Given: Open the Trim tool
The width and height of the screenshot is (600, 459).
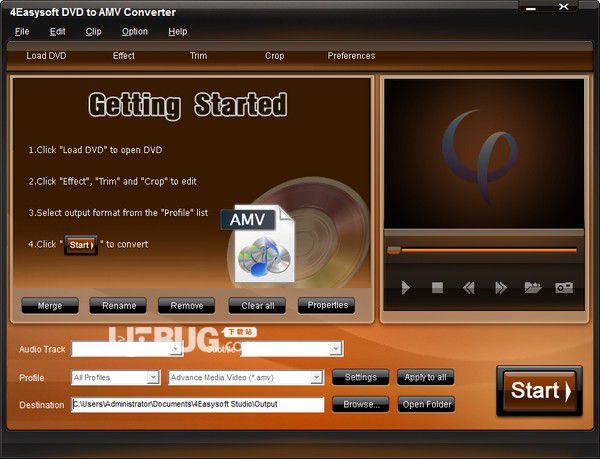Looking at the screenshot, I should pyautogui.click(x=199, y=56).
